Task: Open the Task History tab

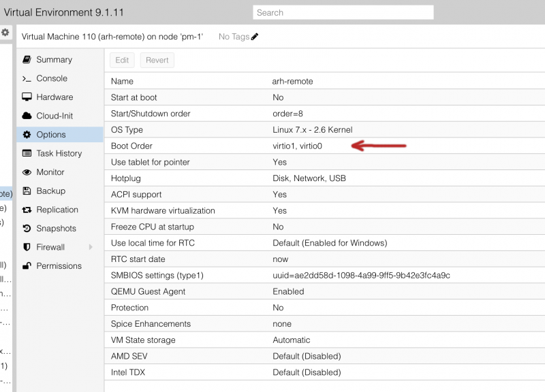Action: pyautogui.click(x=60, y=153)
